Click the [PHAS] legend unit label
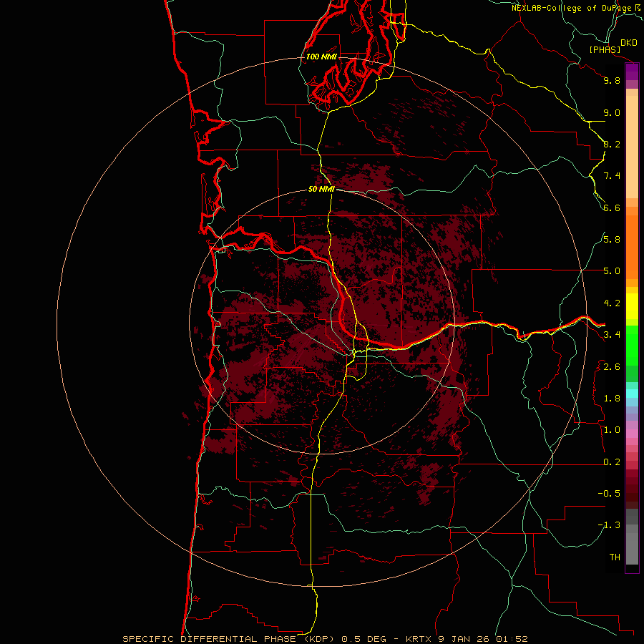644x644 pixels. point(605,49)
